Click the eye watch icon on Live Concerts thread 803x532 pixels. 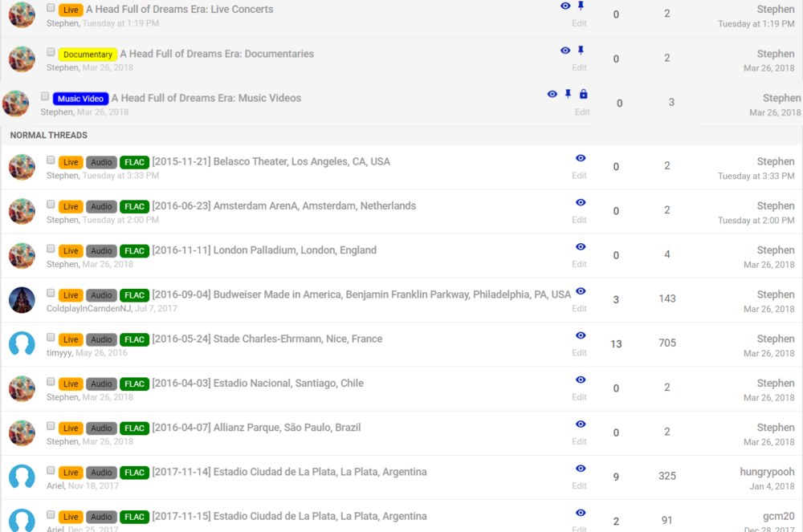click(x=565, y=6)
